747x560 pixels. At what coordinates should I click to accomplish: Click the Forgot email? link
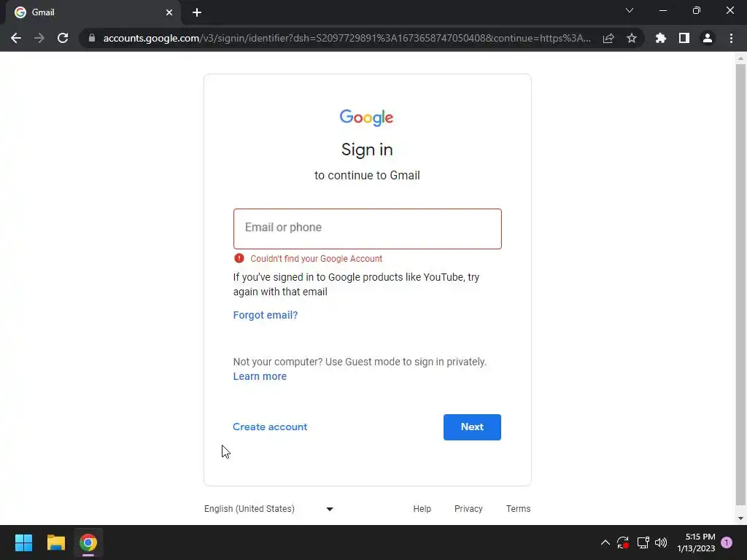tap(266, 315)
